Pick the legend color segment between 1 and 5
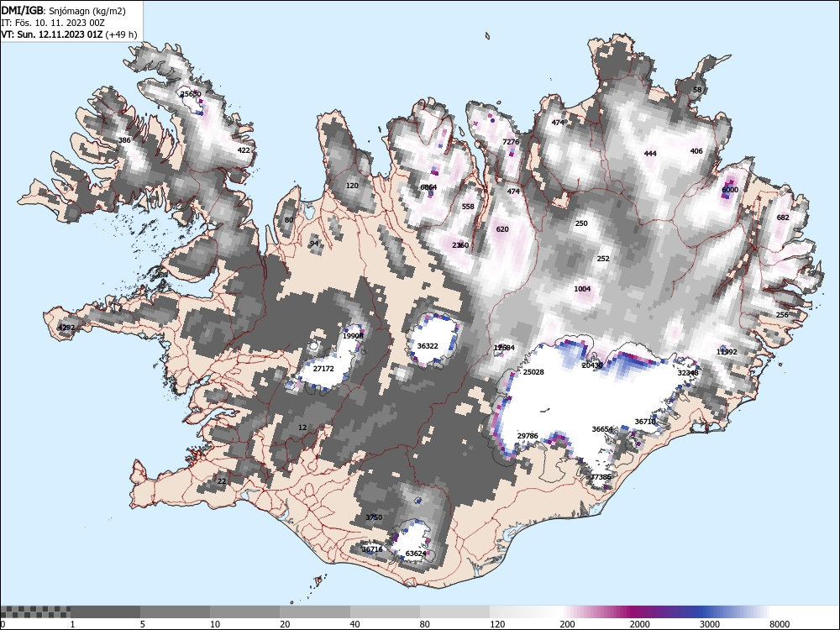The image size is (840, 630). pos(105,612)
